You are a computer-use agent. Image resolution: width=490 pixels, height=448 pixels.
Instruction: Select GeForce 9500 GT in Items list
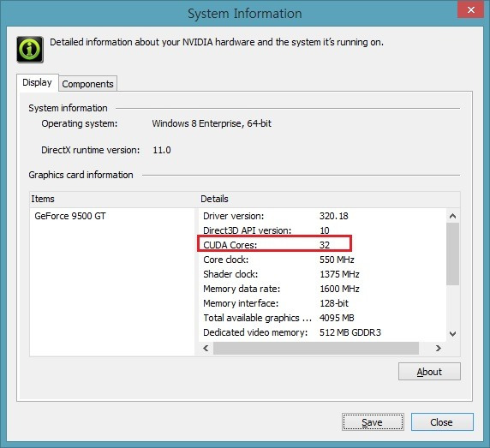(70, 216)
